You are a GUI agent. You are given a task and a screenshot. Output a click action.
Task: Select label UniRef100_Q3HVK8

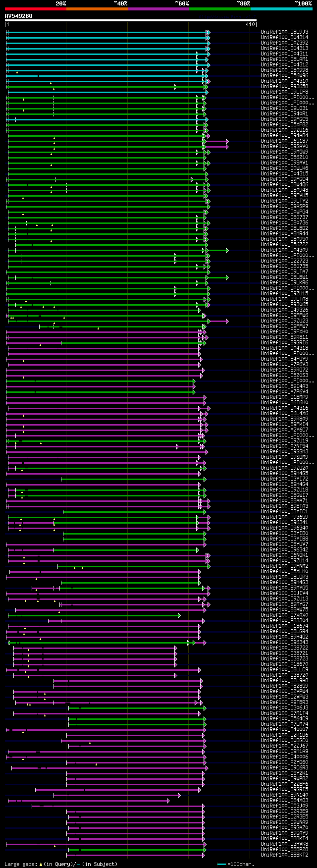click(x=284, y=844)
